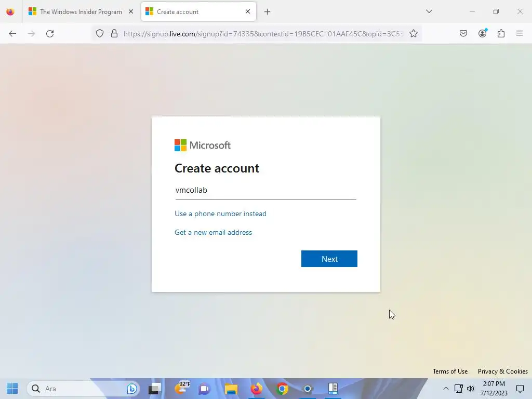Reload the current page
The image size is (532, 399).
[x=50, y=34]
